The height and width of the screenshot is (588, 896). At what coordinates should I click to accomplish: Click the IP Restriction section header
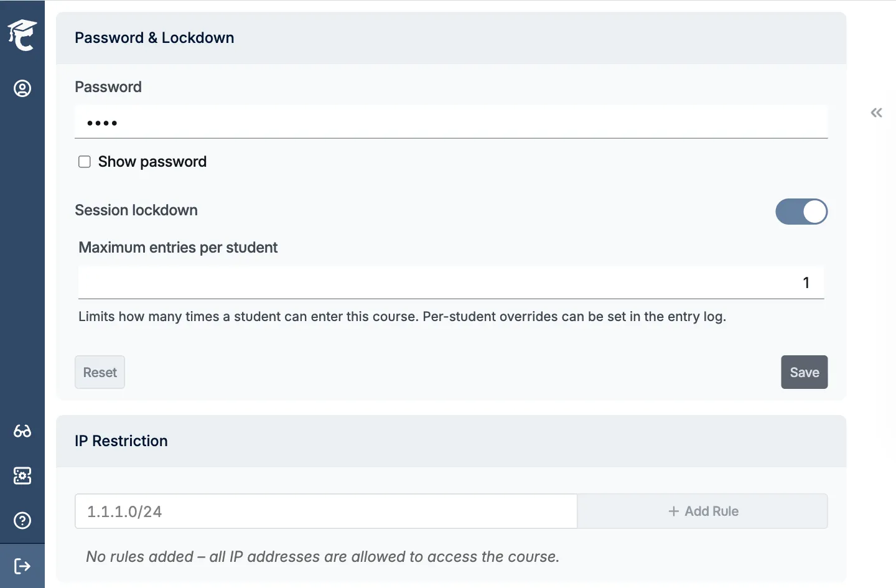(x=121, y=441)
